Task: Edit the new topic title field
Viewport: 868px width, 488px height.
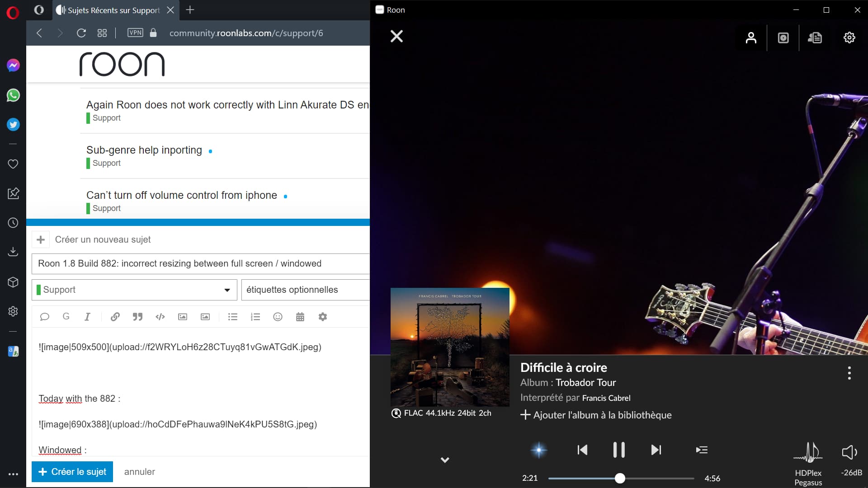Action: click(201, 263)
